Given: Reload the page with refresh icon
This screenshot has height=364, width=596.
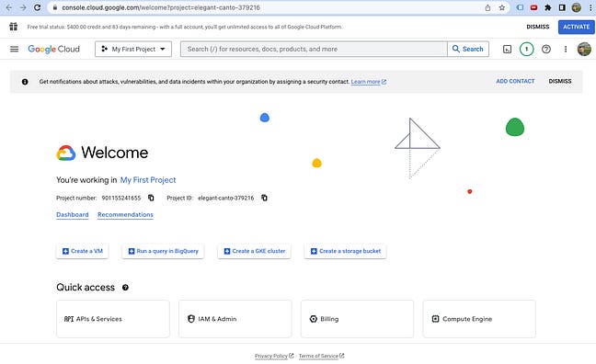Looking at the screenshot, I should 37,7.
